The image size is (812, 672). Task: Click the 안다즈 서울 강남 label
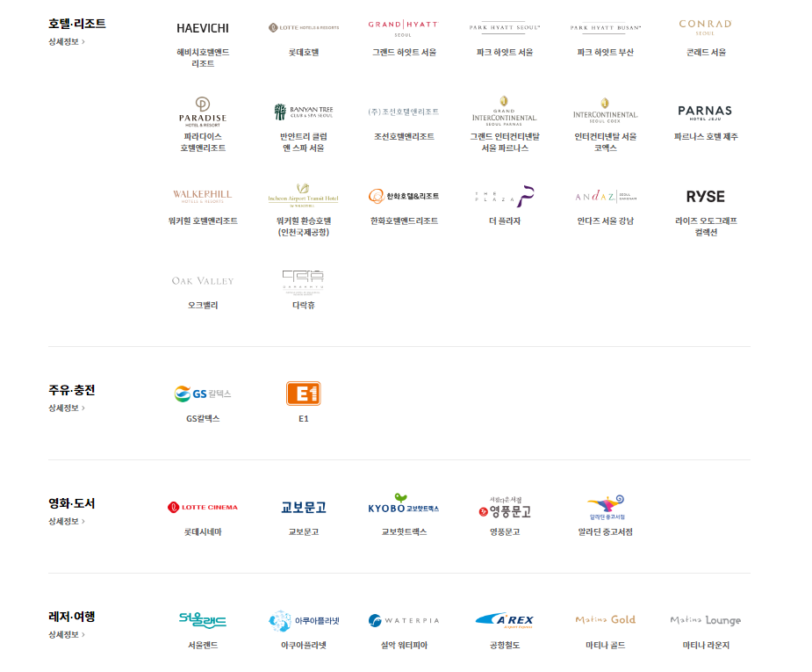pos(606,221)
